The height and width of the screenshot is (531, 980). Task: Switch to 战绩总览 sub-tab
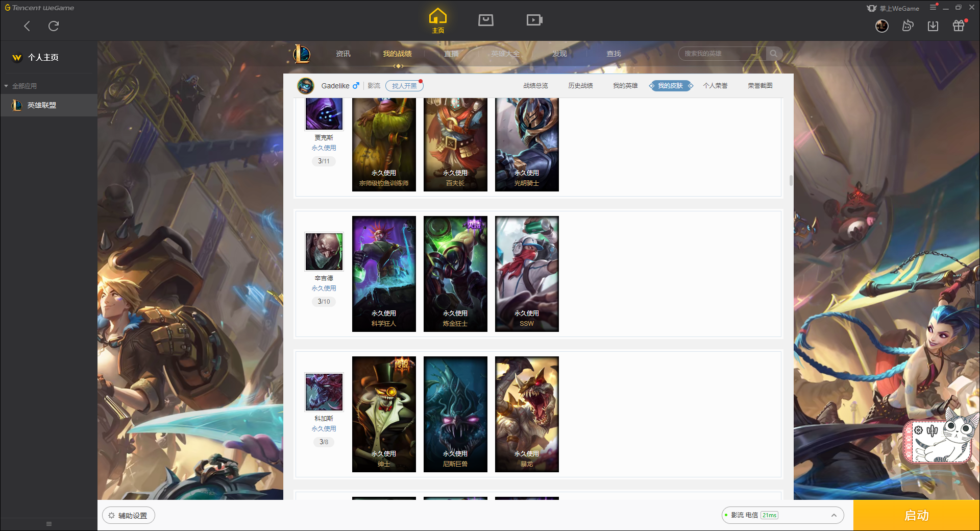[535, 86]
